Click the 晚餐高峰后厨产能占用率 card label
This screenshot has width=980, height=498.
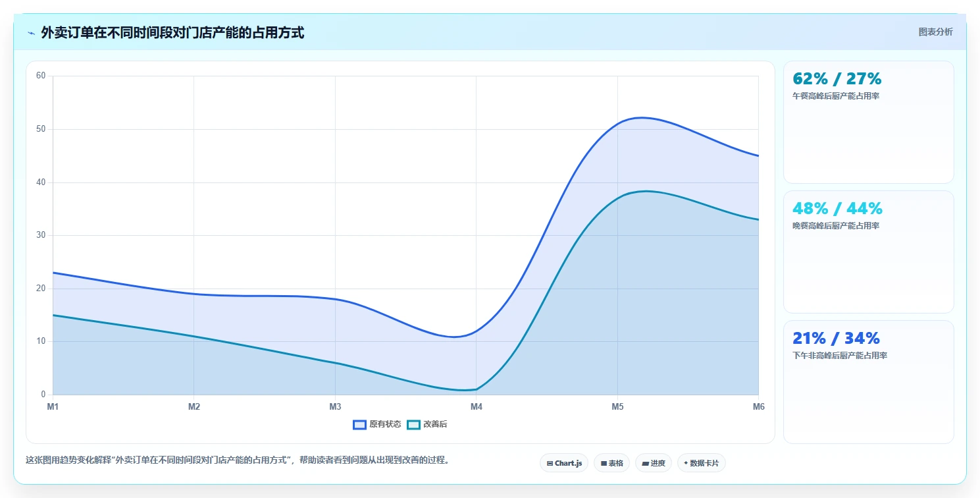[x=836, y=226]
